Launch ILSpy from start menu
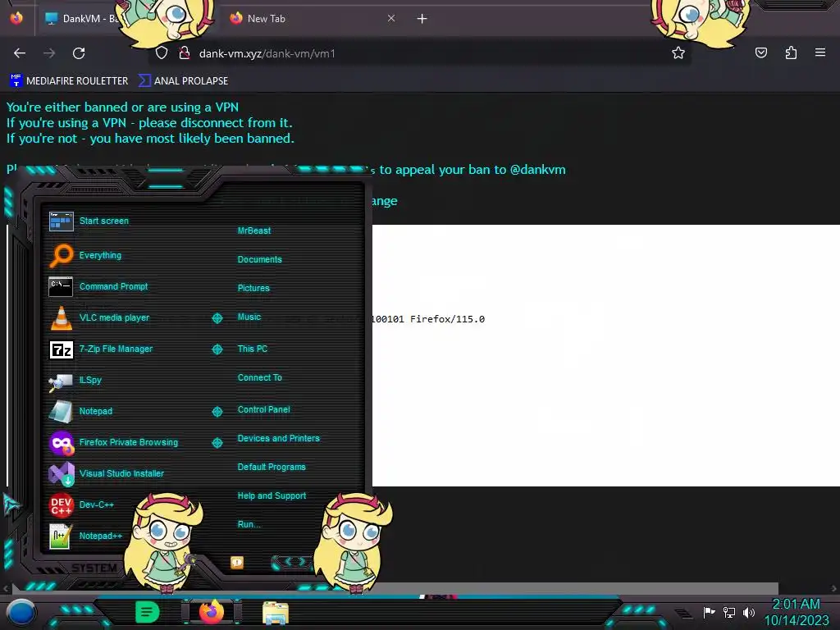Viewport: 840px width, 630px height. pos(75,381)
